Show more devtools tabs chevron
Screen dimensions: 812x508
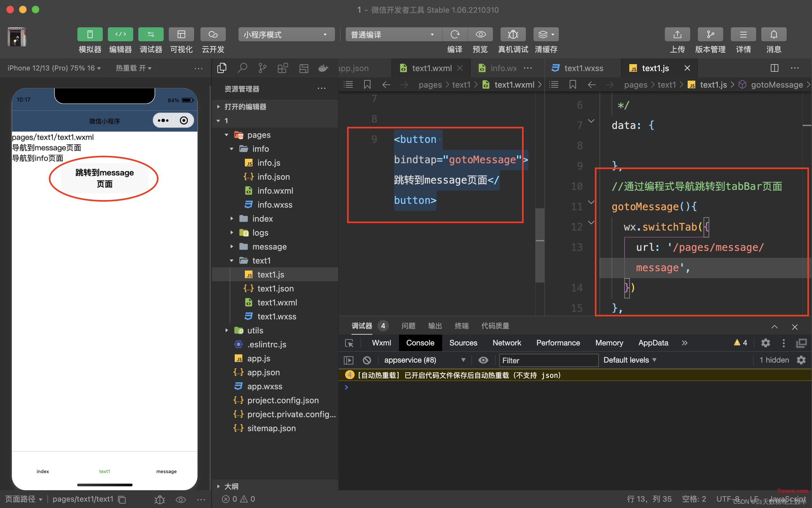[x=684, y=343]
